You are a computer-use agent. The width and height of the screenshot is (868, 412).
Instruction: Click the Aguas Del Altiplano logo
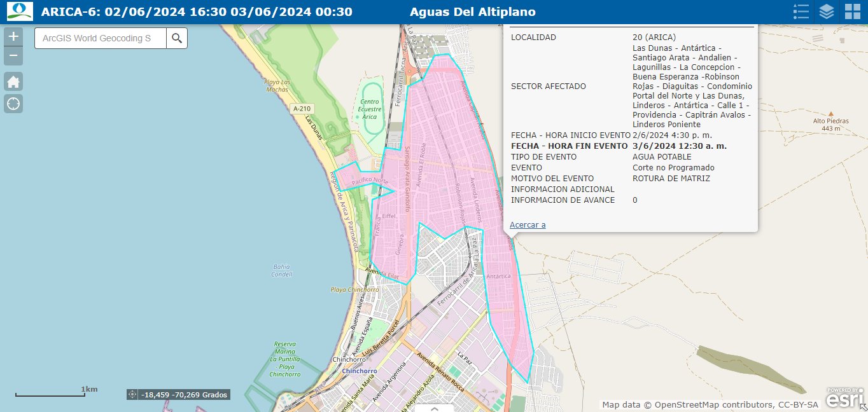click(x=20, y=11)
